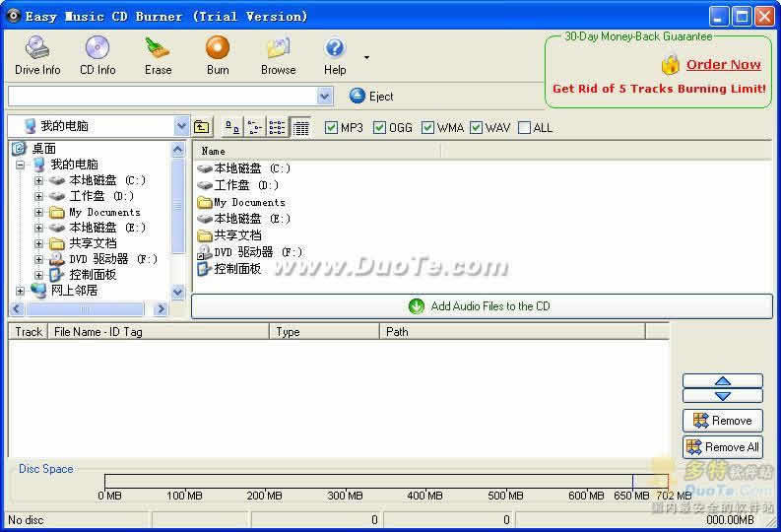Click the File Name - ID Tag column header
Screen dimensions: 781x532
coord(158,332)
